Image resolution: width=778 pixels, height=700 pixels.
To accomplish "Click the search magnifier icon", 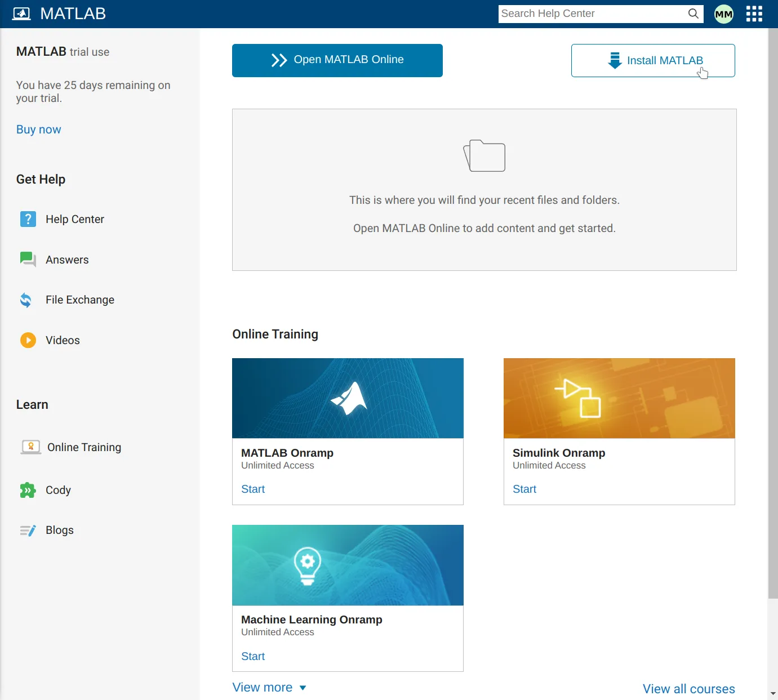I will coord(693,14).
